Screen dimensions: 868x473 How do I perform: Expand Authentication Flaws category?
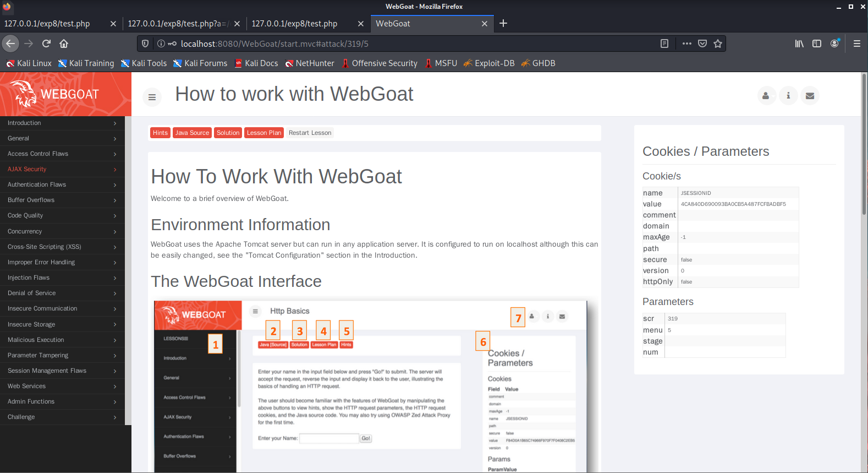click(62, 184)
